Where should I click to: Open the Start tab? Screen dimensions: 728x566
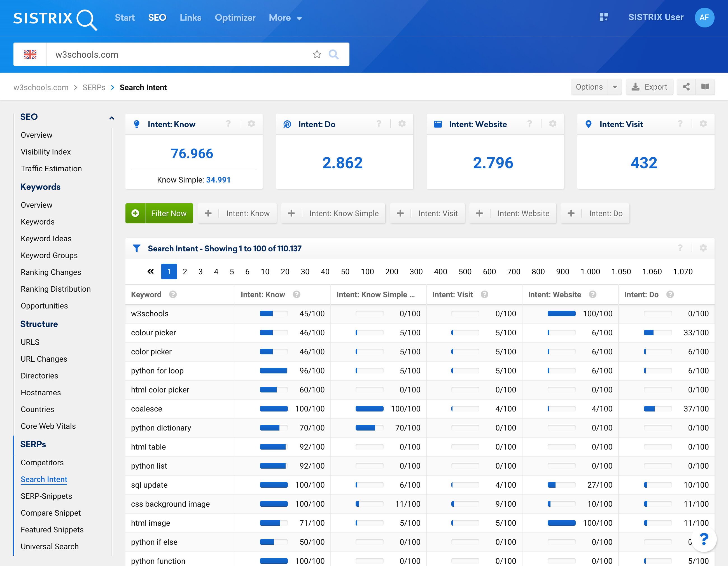coord(125,18)
